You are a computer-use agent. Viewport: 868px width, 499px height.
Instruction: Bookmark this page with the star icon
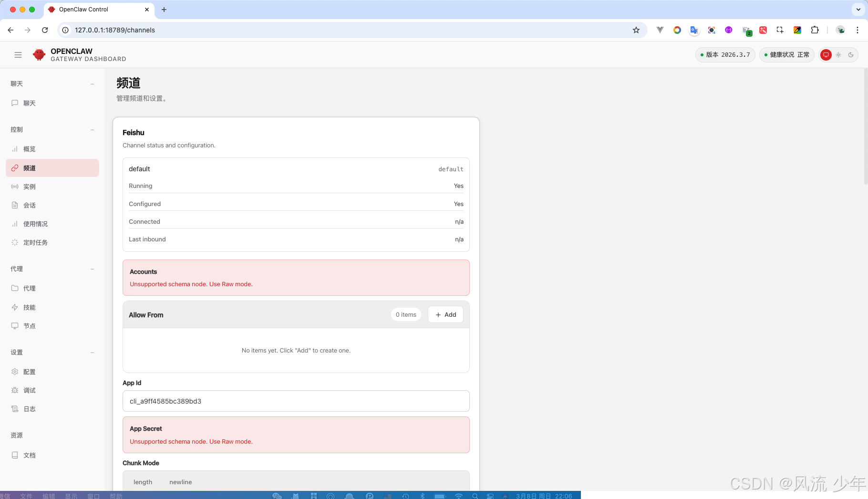(636, 30)
